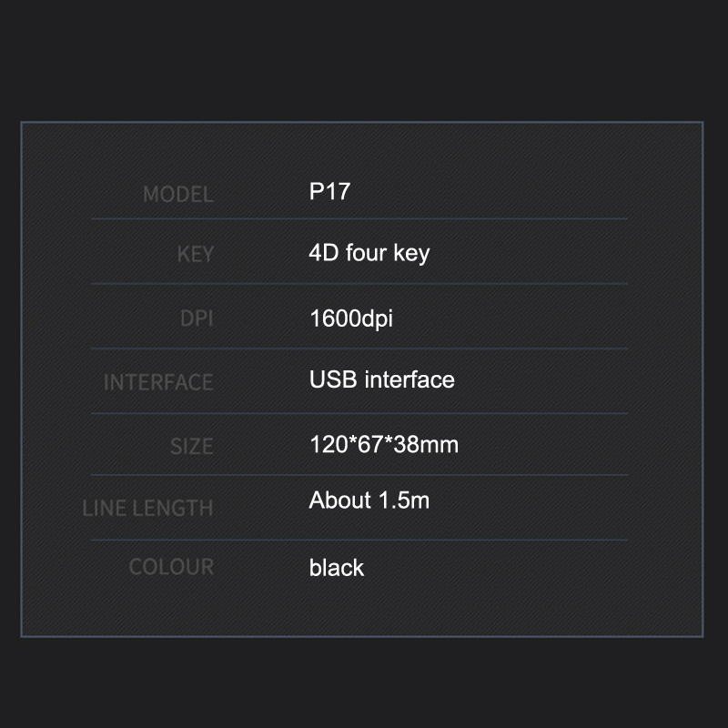Click the divider line under the DPI row

click(x=359, y=349)
